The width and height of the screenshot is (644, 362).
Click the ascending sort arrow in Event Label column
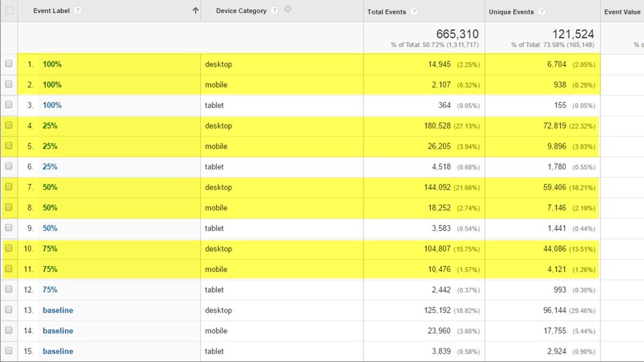[196, 11]
